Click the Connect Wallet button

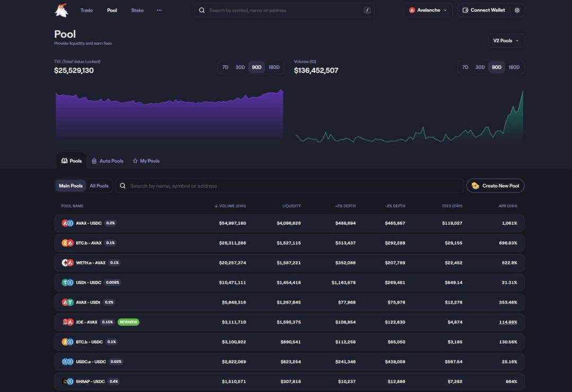pos(483,10)
